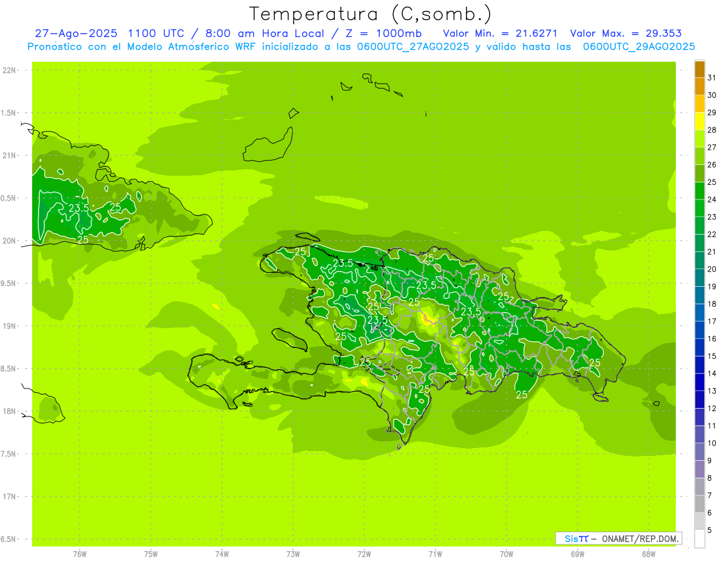728x562 pixels.
Task: Choose the light gray swatch between 5 and 6
Action: (699, 521)
